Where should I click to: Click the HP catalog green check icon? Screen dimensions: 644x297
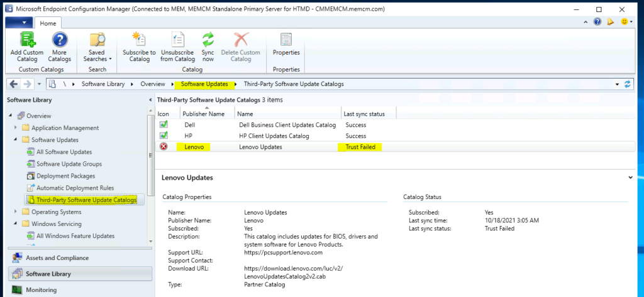164,136
